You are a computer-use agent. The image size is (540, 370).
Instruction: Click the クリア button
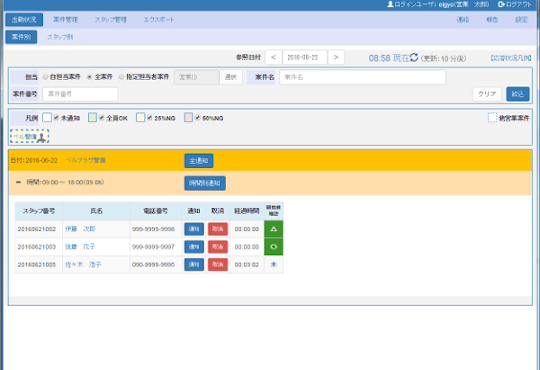(487, 94)
